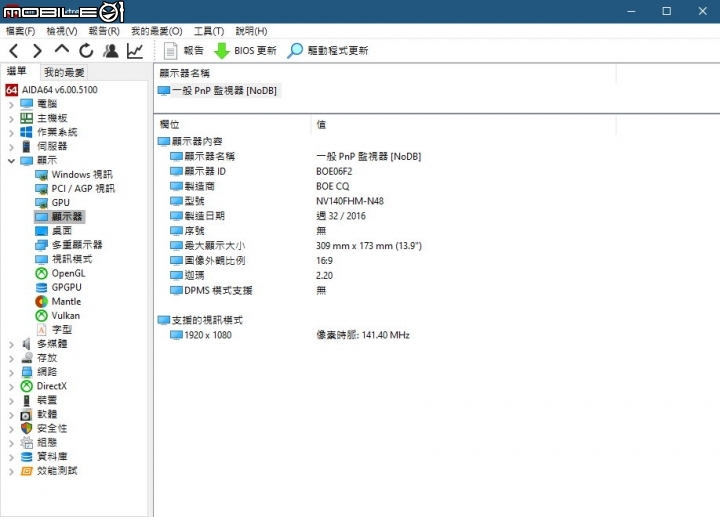Generate a 報告 report
720x517 pixels.
[x=183, y=51]
